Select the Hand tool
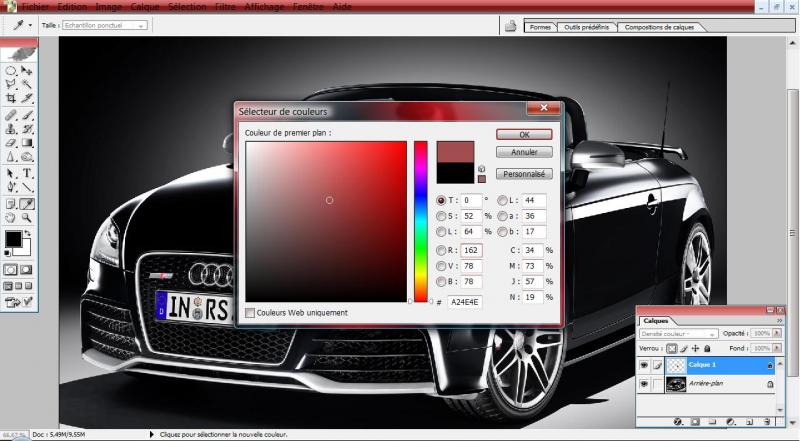The height and width of the screenshot is (441, 800). (11, 218)
